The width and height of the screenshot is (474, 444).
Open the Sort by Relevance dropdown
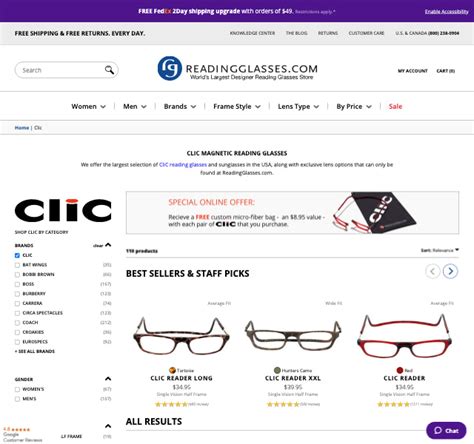pyautogui.click(x=440, y=250)
